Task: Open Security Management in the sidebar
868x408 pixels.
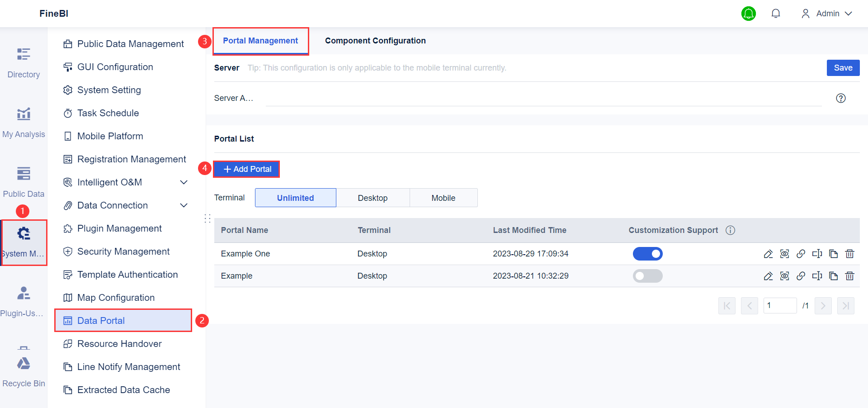Action: tap(123, 251)
